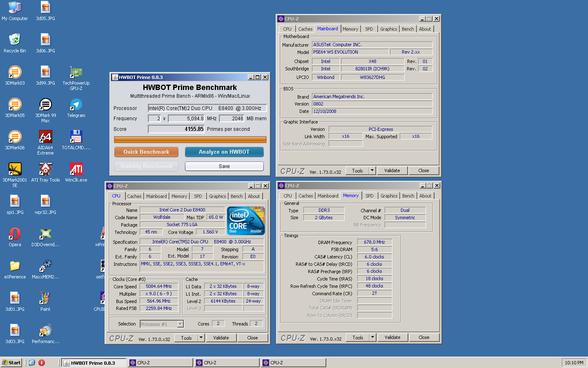Viewport: 588px width, 368px height.
Task: Open eXPerience folder icon
Action: (x=15, y=269)
